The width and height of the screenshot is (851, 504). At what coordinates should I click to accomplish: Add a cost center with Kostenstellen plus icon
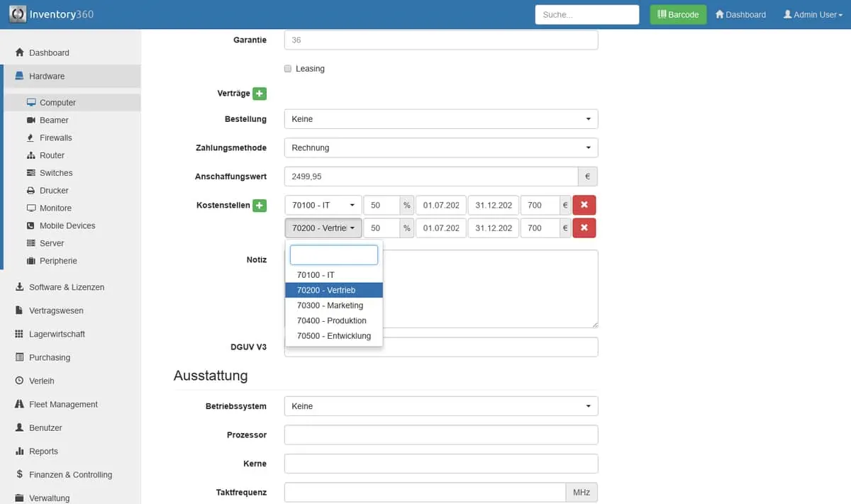[x=260, y=206]
